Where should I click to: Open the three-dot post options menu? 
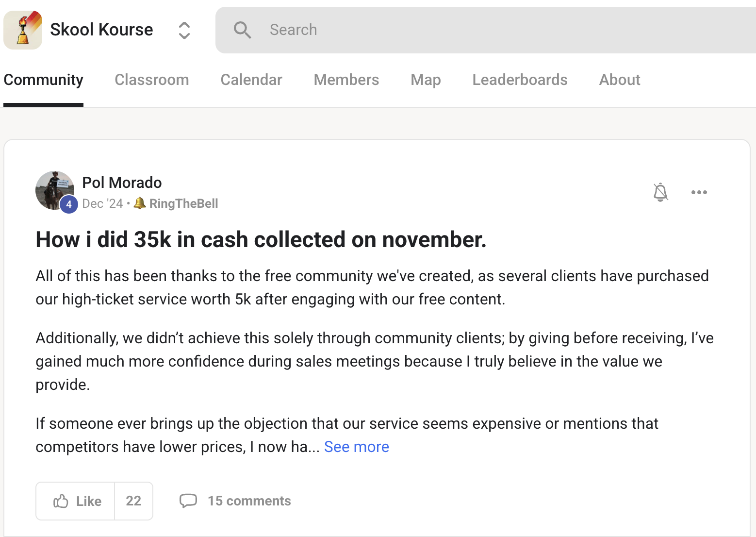tap(699, 192)
